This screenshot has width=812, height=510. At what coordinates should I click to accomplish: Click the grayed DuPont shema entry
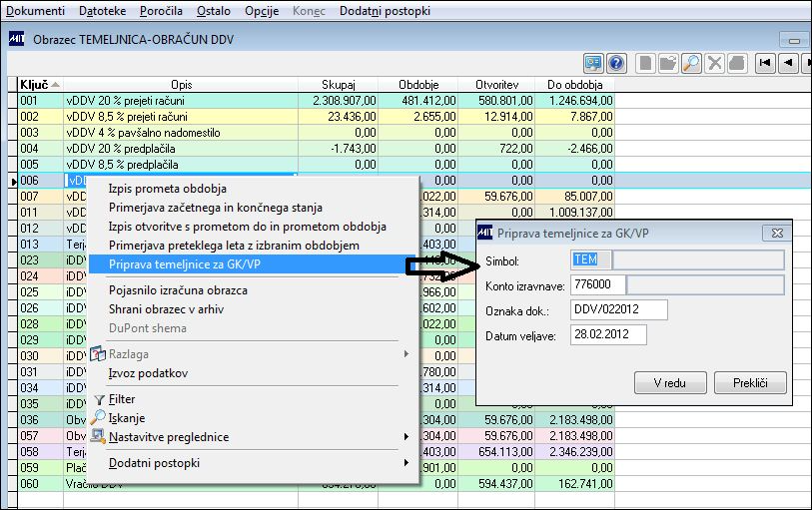pyautogui.click(x=148, y=328)
